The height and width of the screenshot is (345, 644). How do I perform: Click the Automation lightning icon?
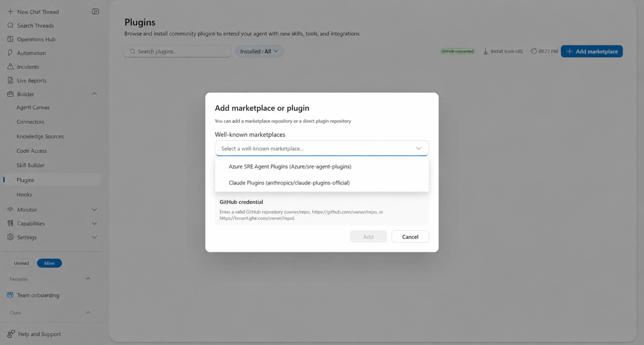pos(10,53)
